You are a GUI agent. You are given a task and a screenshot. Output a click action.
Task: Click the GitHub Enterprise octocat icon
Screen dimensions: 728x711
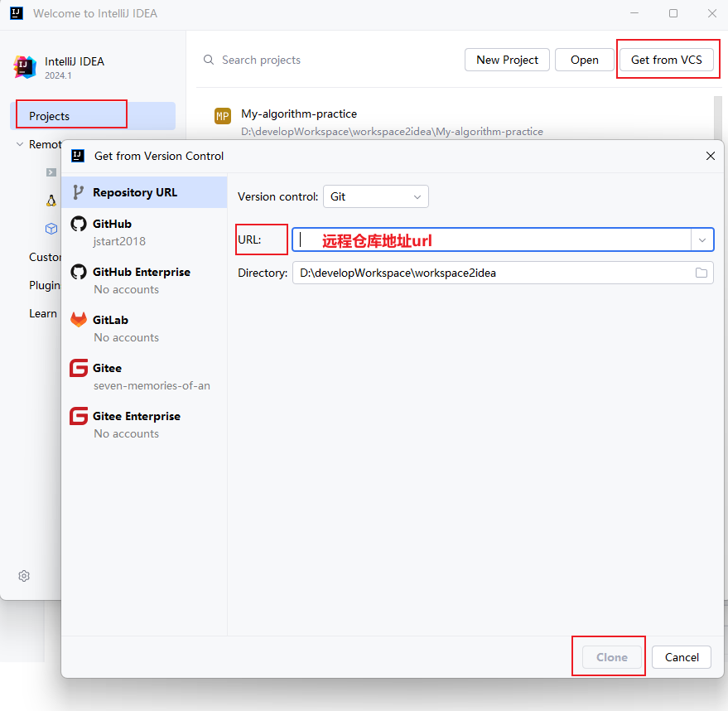pyautogui.click(x=79, y=272)
